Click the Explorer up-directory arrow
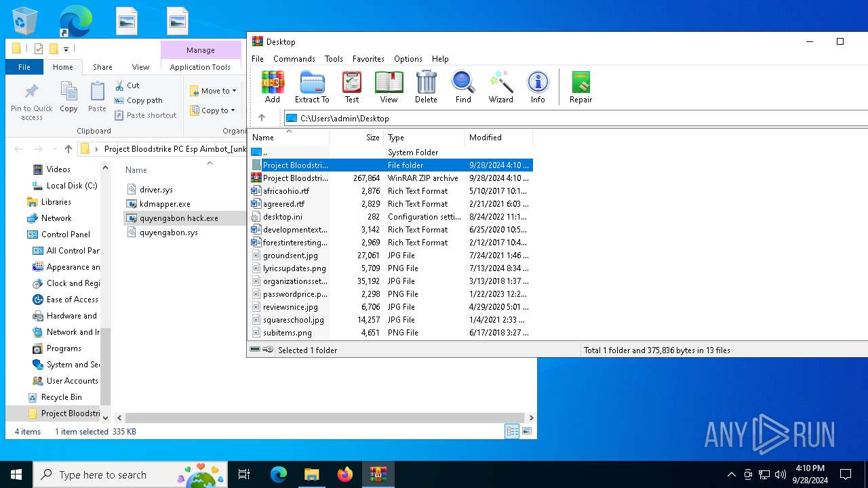 click(68, 149)
